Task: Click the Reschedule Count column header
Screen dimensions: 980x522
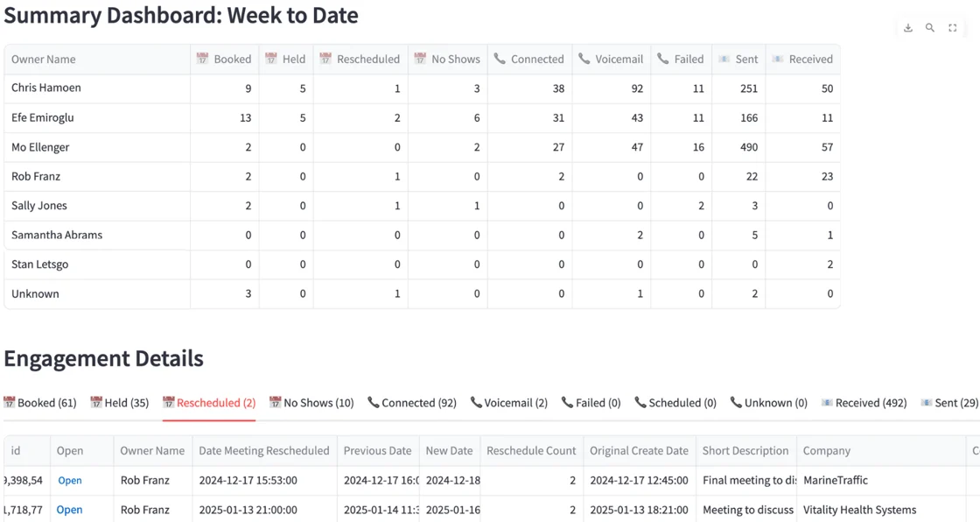Action: 531,450
